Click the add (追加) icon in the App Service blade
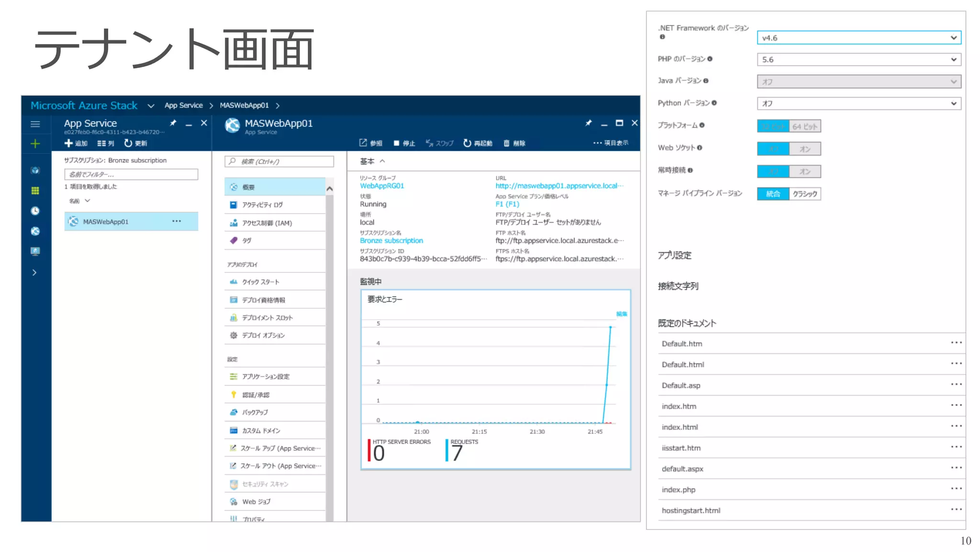Viewport: 980px width, 552px height. (68, 143)
